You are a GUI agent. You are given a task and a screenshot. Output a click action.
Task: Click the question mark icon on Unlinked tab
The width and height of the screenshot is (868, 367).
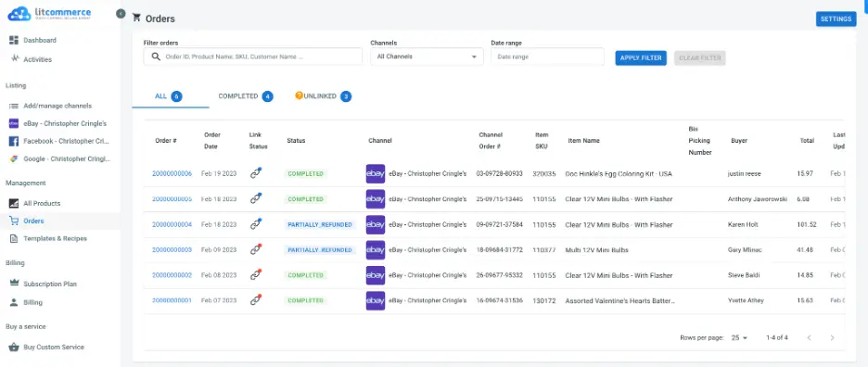coord(299,95)
